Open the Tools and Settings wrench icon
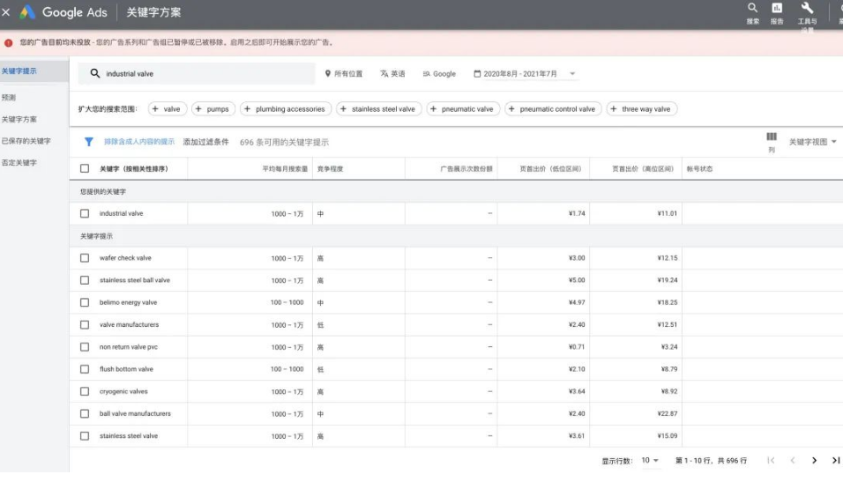Viewport: 843px width, 504px height. (x=807, y=9)
